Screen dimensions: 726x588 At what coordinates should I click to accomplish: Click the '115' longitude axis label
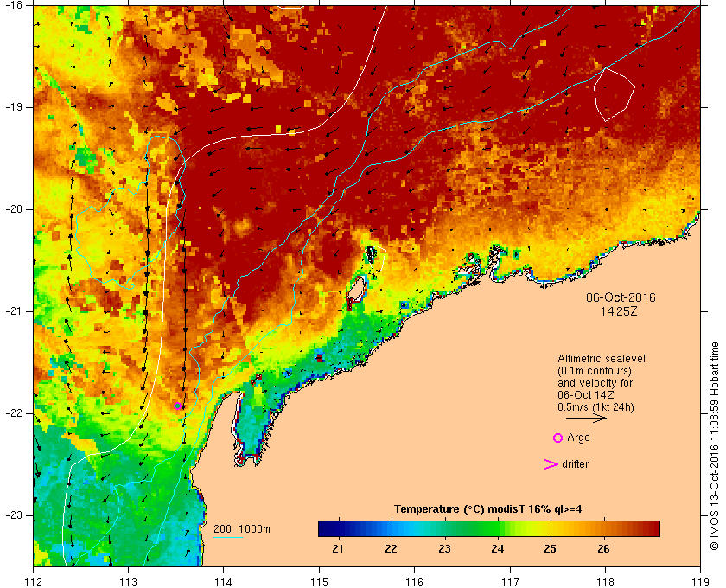(x=319, y=582)
